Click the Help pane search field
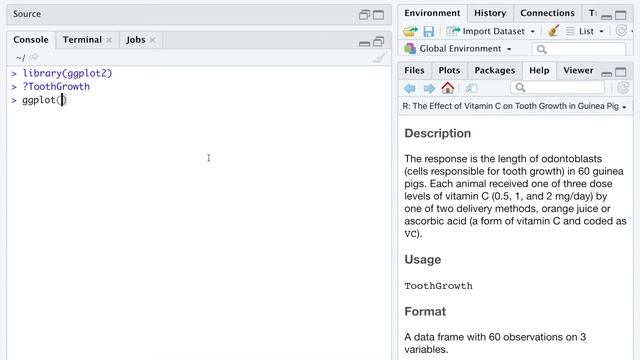 pyautogui.click(x=558, y=87)
